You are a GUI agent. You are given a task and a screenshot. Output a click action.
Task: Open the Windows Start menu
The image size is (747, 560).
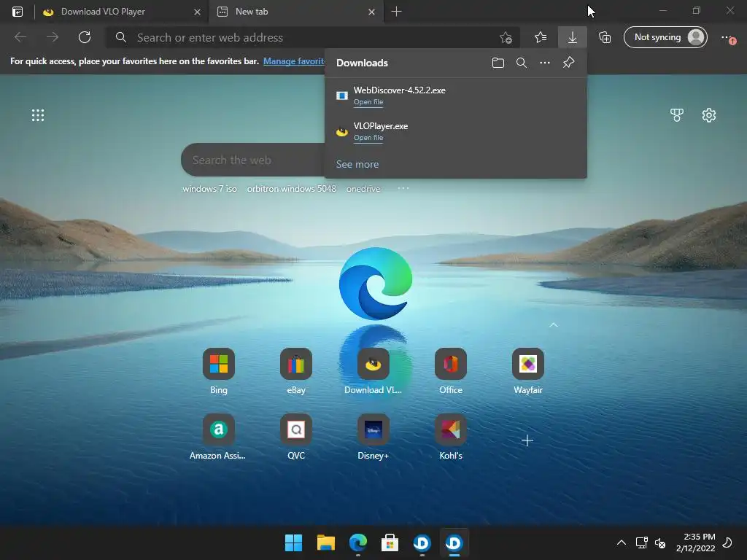(x=293, y=542)
